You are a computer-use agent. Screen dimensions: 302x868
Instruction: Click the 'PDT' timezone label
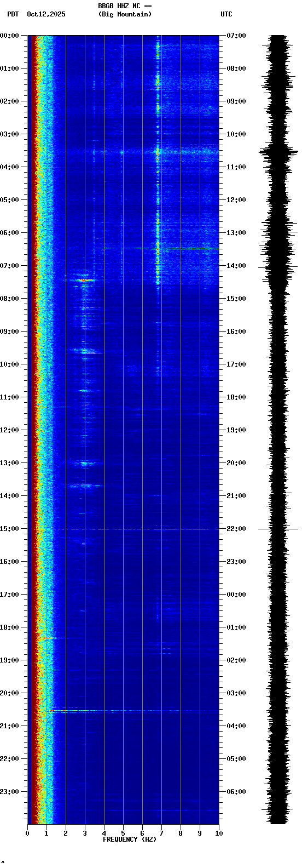13,14
